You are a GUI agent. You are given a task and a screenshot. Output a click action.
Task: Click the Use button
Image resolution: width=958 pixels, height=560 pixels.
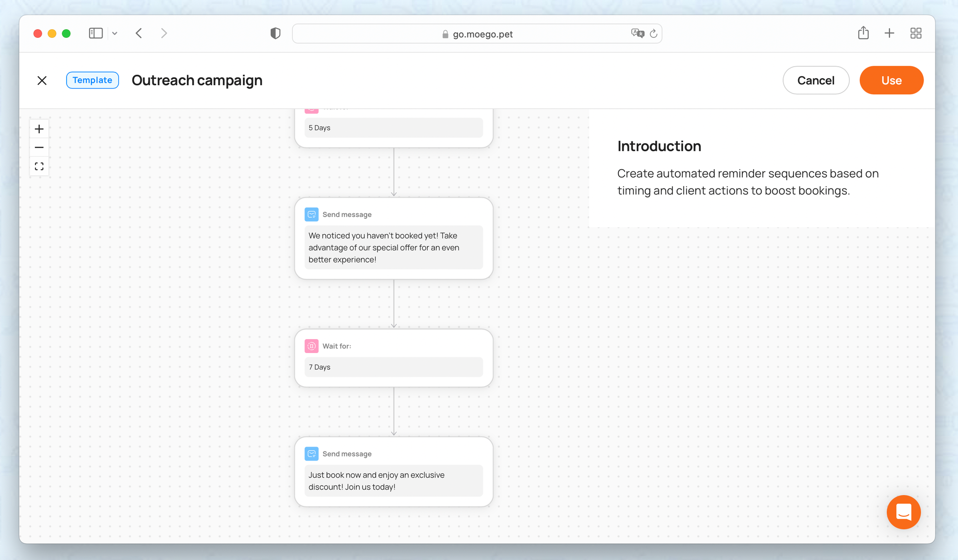click(x=891, y=80)
